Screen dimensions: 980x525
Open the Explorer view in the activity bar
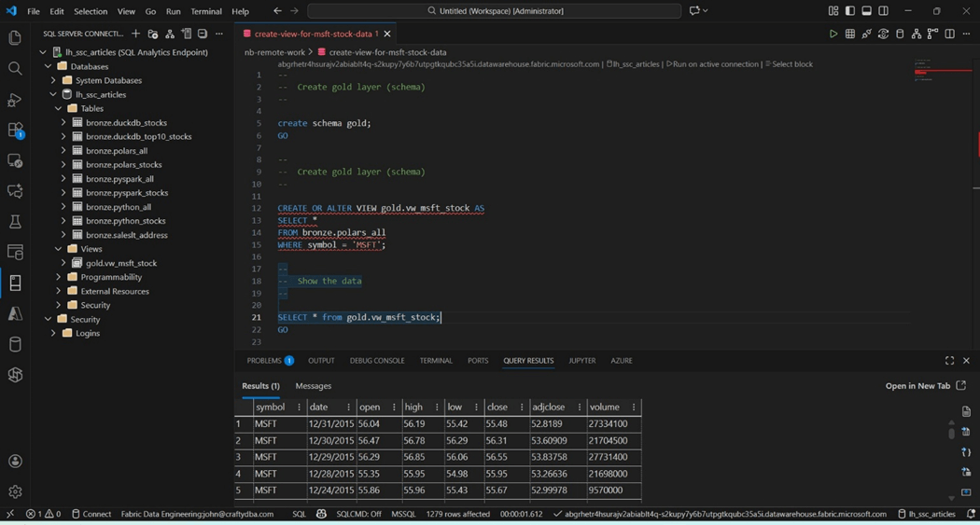[x=15, y=38]
